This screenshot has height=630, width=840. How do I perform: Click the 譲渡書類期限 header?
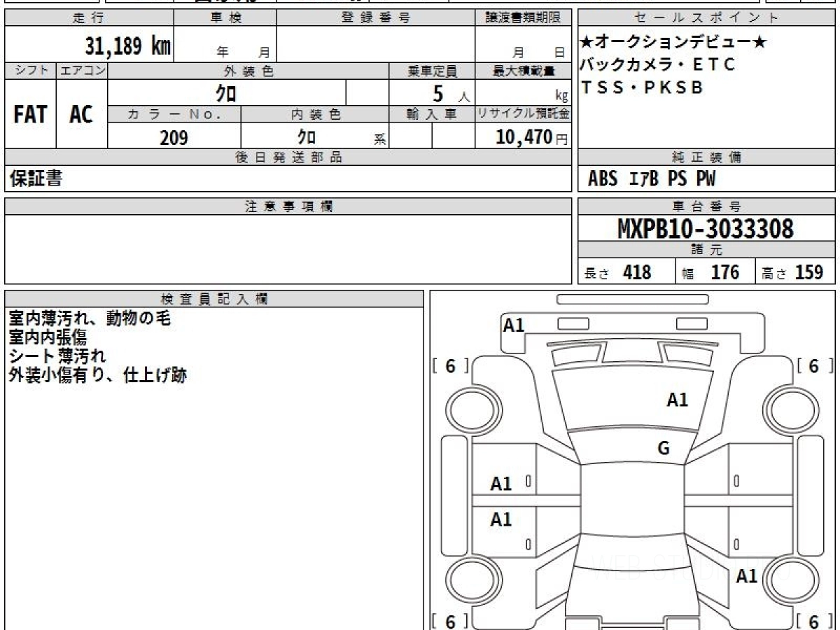point(524,18)
